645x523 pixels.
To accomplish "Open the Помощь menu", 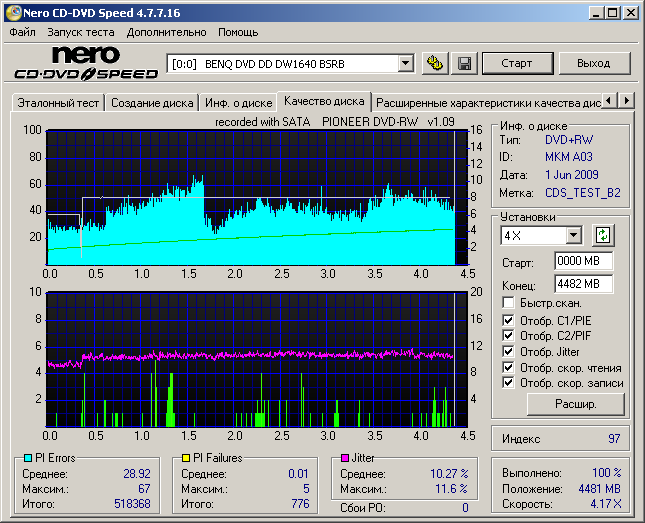I will (238, 32).
